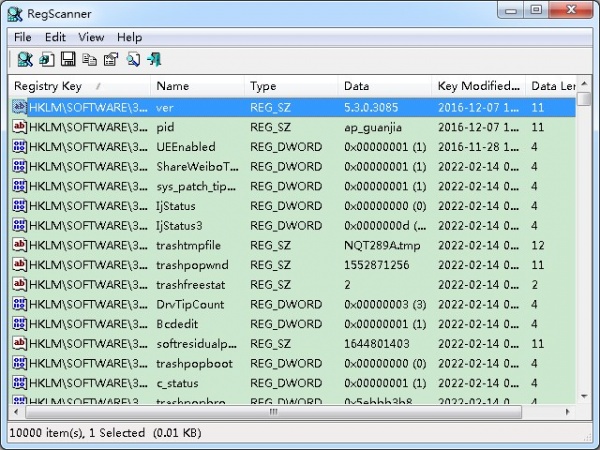
Task: Copy selected items toolbar icon
Action: pyautogui.click(x=90, y=60)
